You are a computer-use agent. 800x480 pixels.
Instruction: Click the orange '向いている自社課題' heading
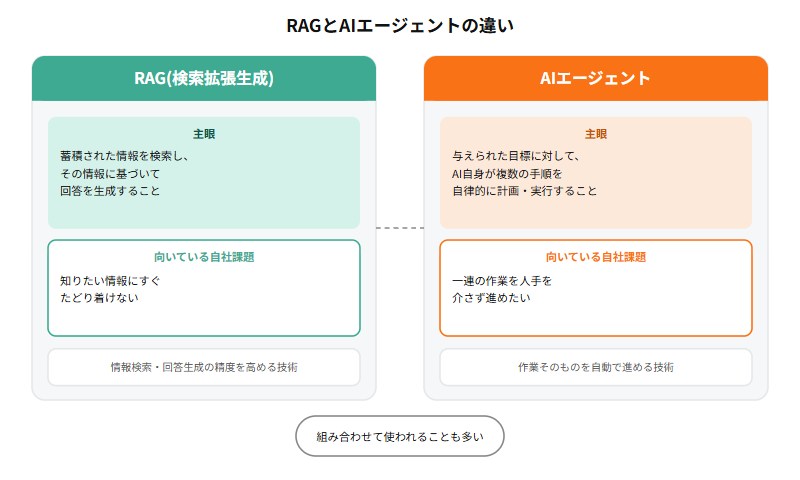point(595,257)
